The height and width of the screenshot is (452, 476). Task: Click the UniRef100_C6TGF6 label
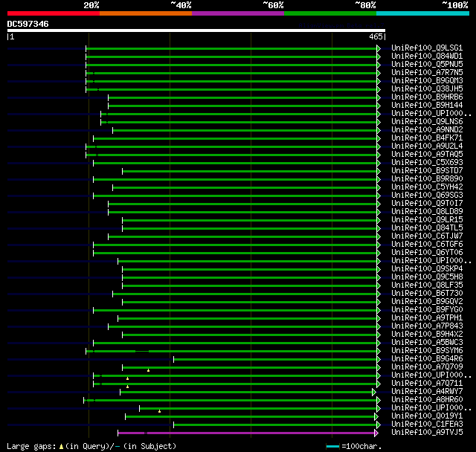427,245
